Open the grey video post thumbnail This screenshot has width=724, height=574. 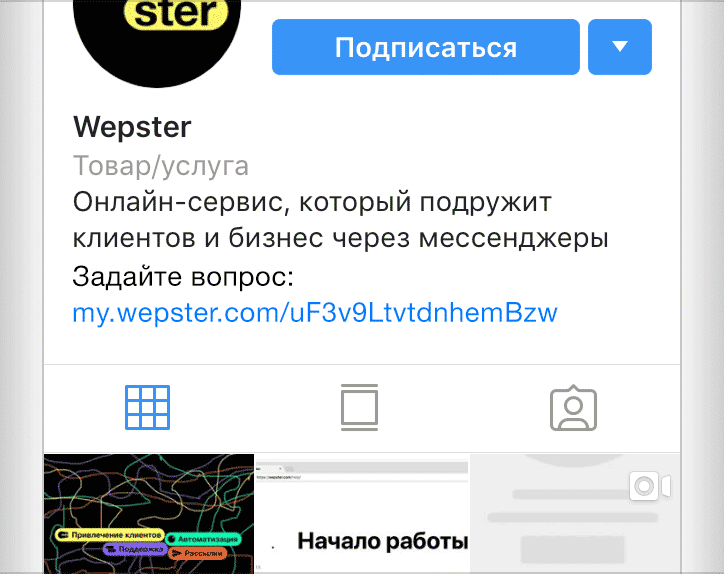tap(575, 514)
